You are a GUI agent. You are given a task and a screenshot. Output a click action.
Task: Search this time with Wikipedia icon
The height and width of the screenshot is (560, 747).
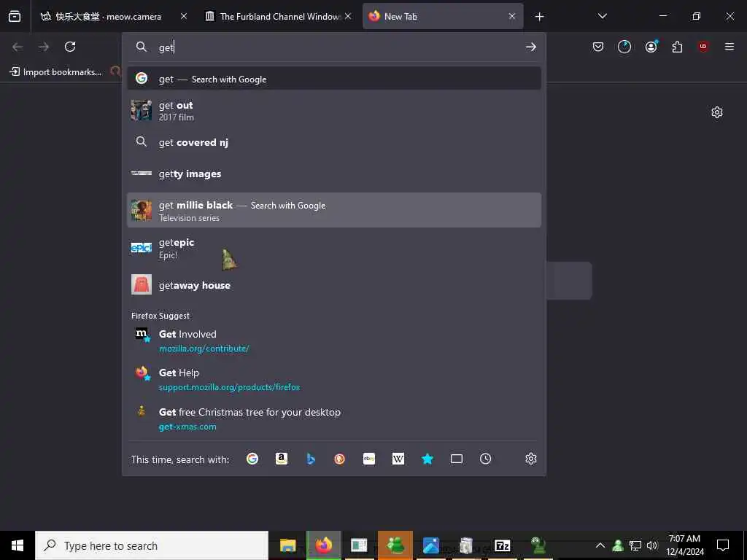point(398,459)
